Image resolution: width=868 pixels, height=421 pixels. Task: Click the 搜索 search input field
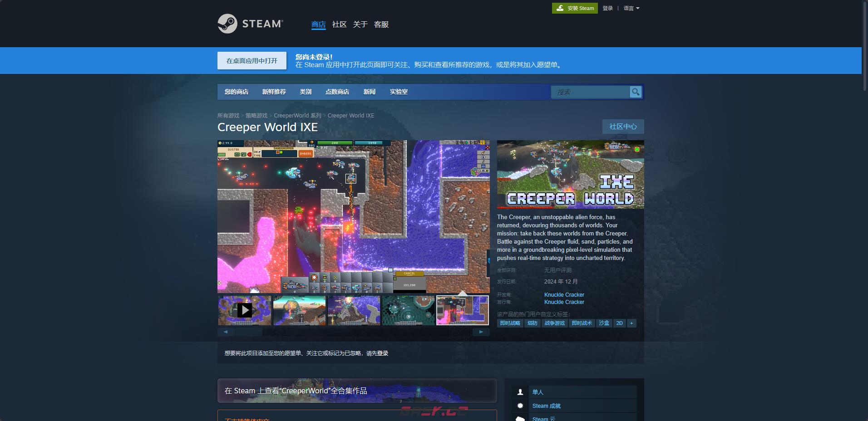coord(590,92)
